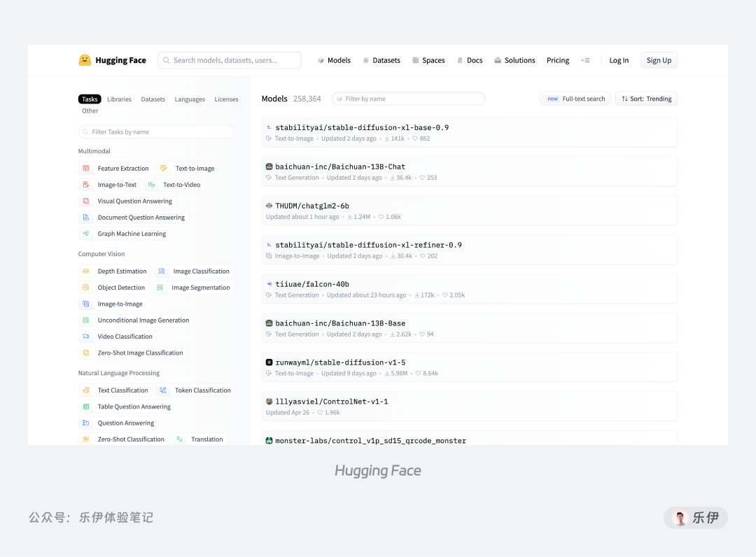
Task: Click the Feature Extraction task icon
Action: pyautogui.click(x=86, y=168)
